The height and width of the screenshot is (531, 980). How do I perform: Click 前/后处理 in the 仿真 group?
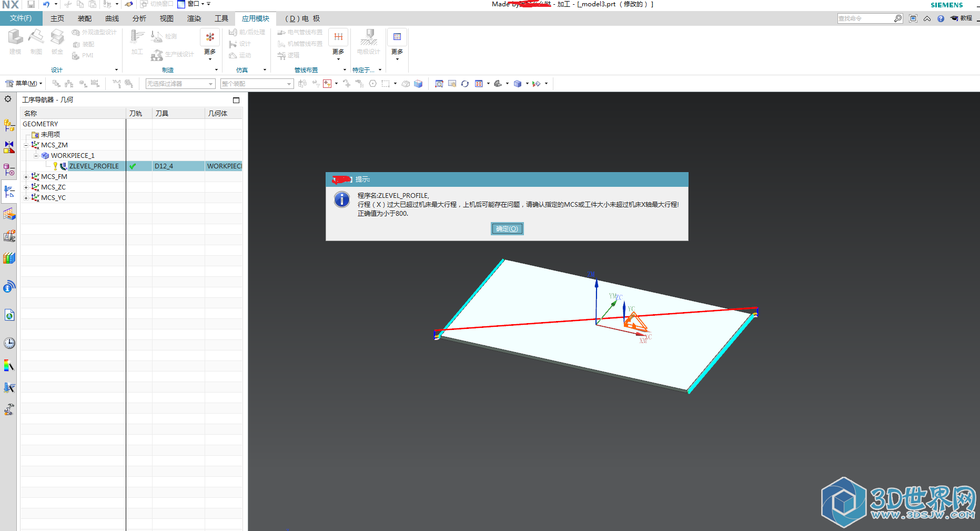(x=247, y=32)
